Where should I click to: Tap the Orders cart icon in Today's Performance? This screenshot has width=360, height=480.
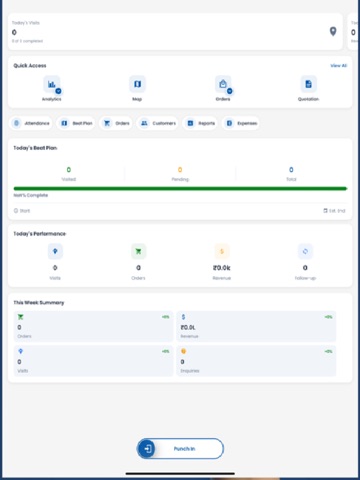(x=138, y=251)
